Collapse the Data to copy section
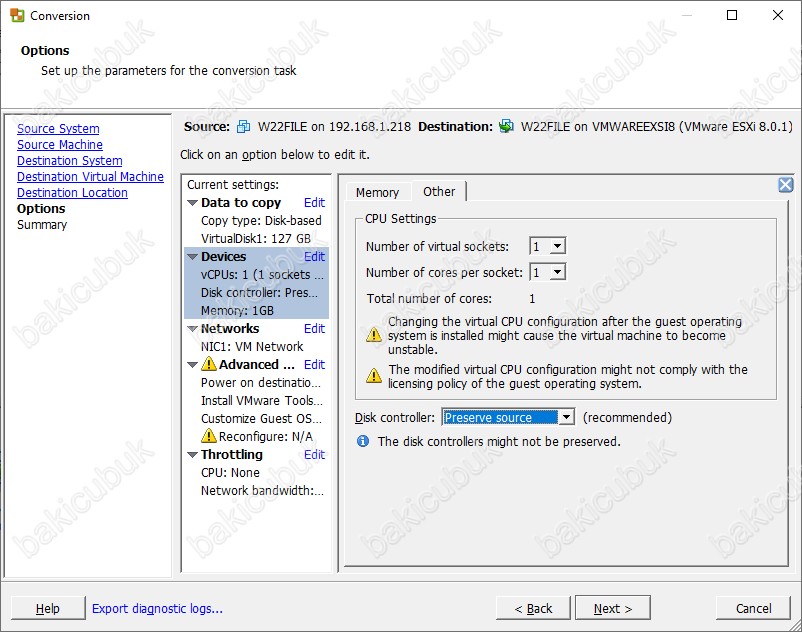 (x=192, y=203)
